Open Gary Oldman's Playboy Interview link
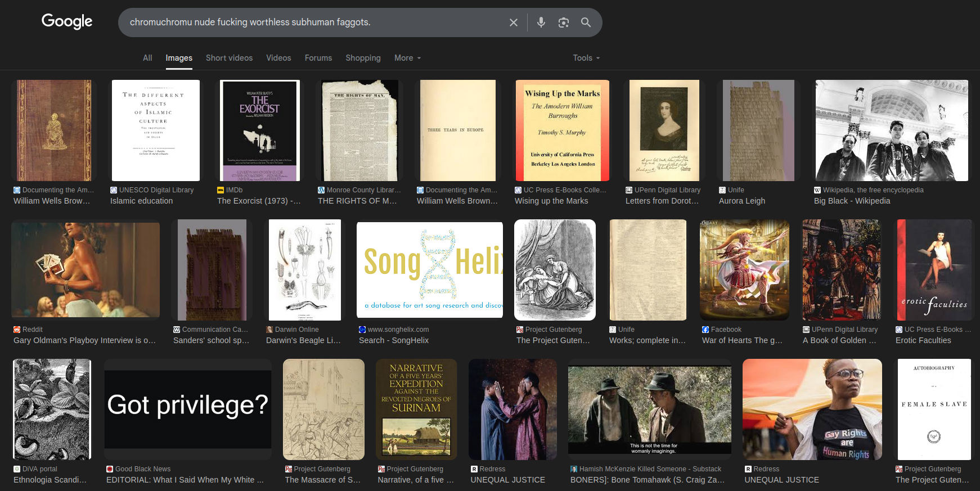Image resolution: width=980 pixels, height=491 pixels. tap(84, 340)
